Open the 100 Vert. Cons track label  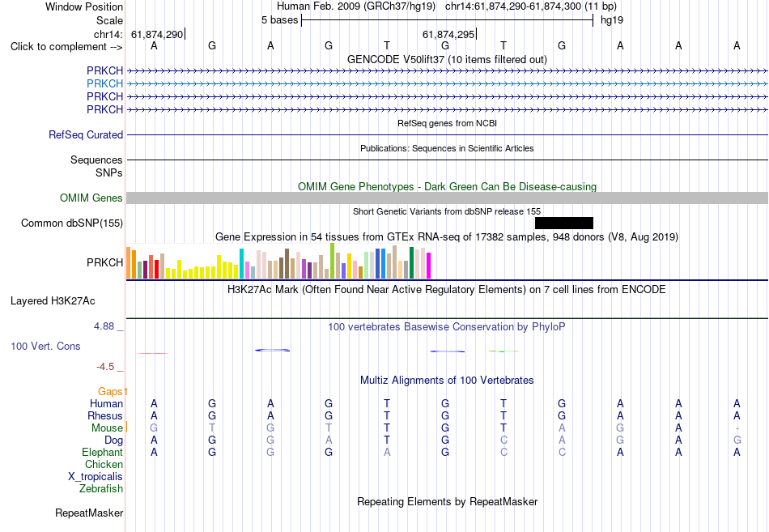(x=45, y=346)
